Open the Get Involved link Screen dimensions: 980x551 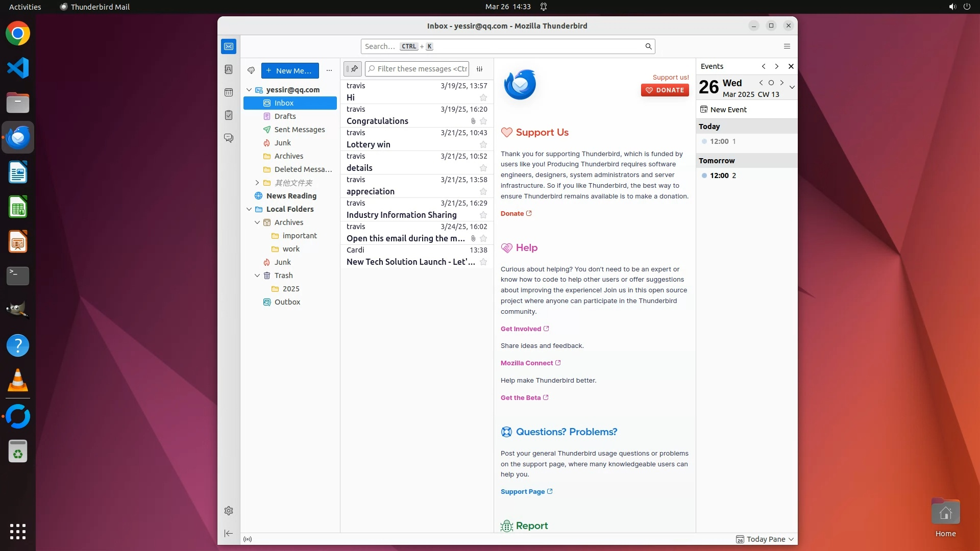point(521,329)
